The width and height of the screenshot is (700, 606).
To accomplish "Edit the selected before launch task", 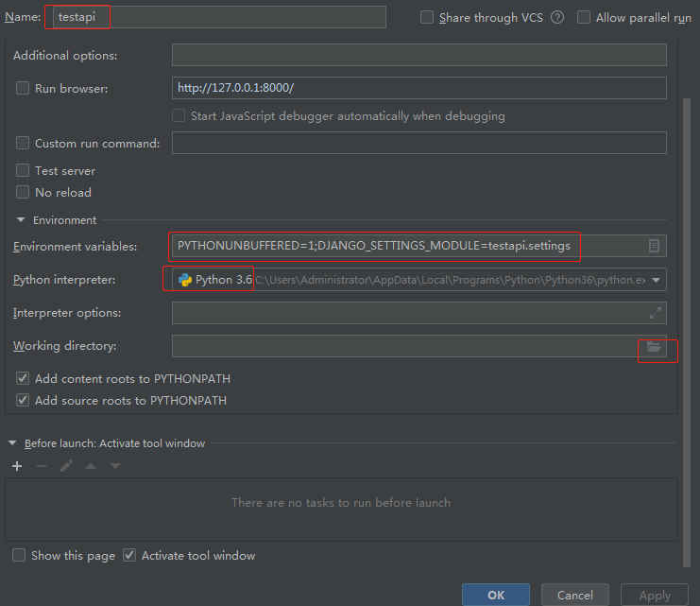I will (66, 466).
